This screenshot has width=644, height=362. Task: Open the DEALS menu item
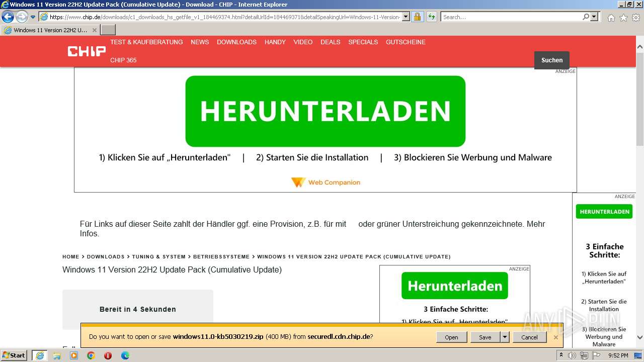tap(331, 42)
